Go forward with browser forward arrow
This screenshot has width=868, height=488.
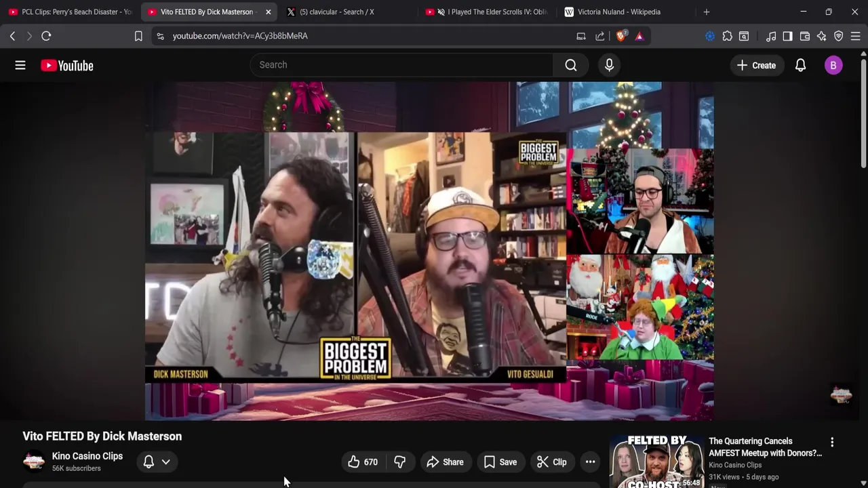tap(29, 36)
